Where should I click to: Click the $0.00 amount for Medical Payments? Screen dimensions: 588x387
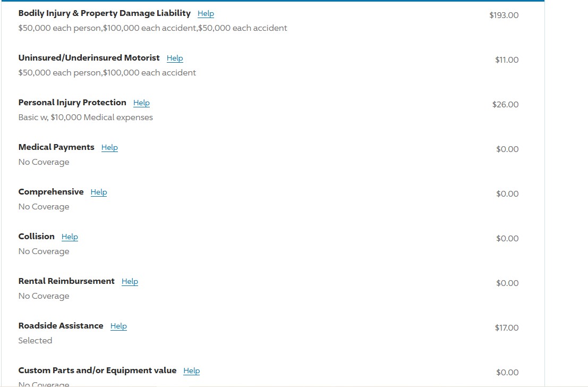tap(507, 149)
